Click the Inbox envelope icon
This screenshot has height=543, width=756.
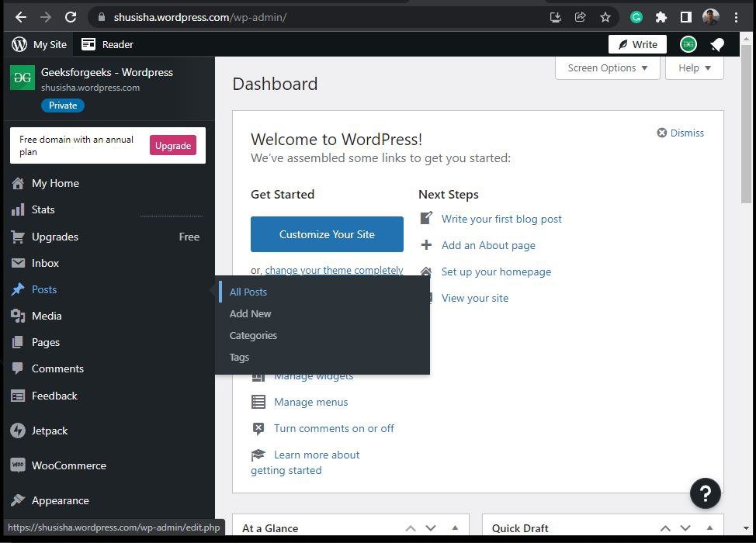click(18, 263)
